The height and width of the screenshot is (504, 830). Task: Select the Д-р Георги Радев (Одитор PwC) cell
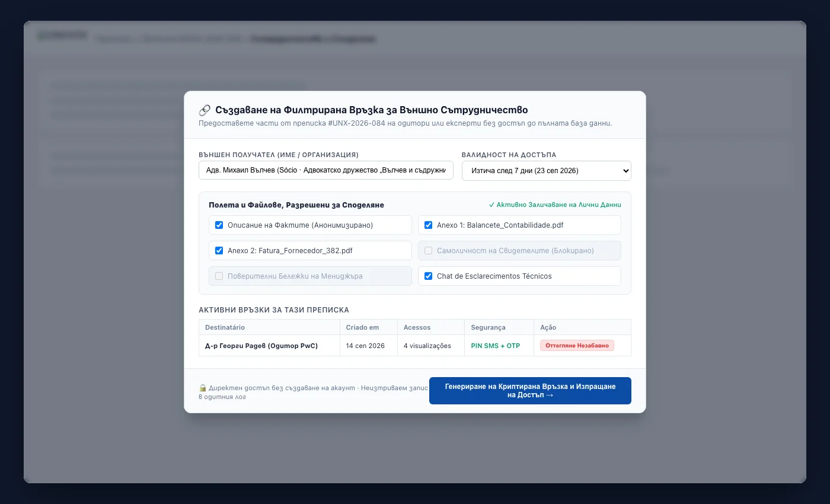tap(269, 346)
